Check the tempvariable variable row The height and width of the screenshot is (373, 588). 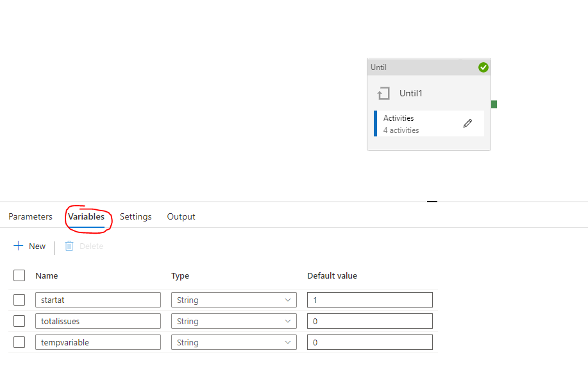[x=19, y=342]
